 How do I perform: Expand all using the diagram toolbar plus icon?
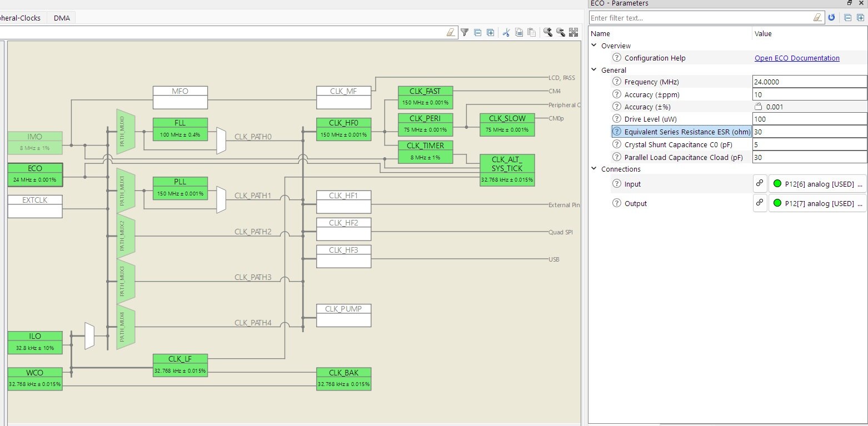point(490,33)
